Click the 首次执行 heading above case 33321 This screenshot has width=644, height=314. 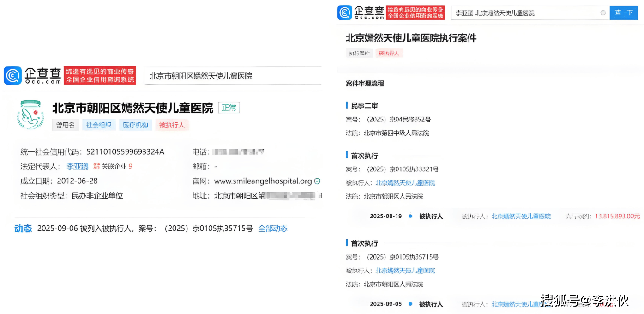coord(364,156)
